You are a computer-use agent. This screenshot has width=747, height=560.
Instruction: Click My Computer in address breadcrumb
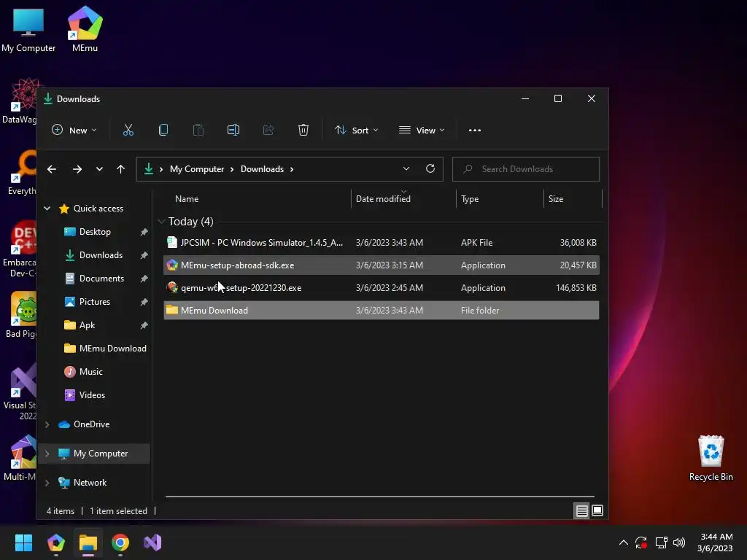click(197, 169)
